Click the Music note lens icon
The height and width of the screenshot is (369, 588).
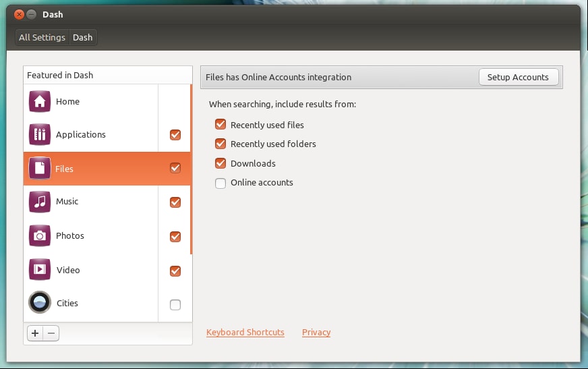click(x=39, y=202)
